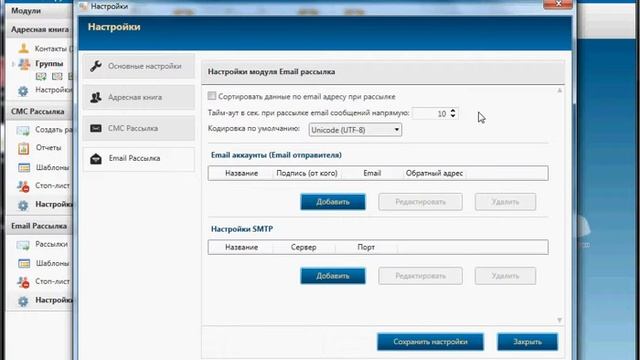Select the envelope icon for СМС Рассылка tab
Image resolution: width=640 pixels, height=360 pixels.
(x=96, y=128)
